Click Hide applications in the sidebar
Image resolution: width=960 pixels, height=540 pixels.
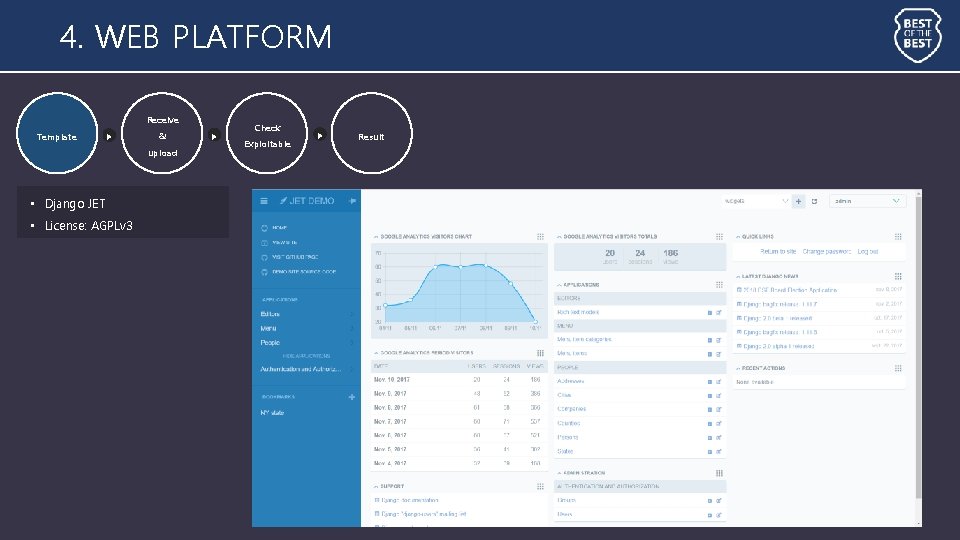click(306, 356)
